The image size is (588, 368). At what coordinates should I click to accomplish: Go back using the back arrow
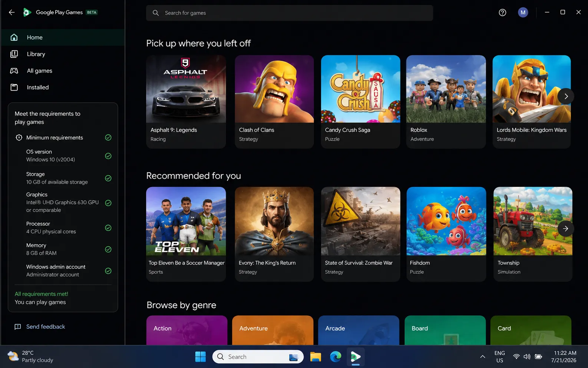[12, 12]
